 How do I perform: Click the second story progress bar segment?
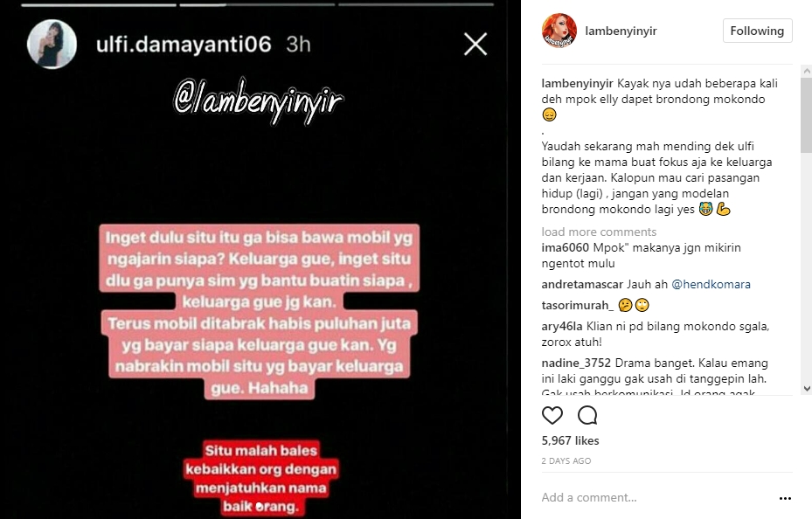(x=257, y=4)
